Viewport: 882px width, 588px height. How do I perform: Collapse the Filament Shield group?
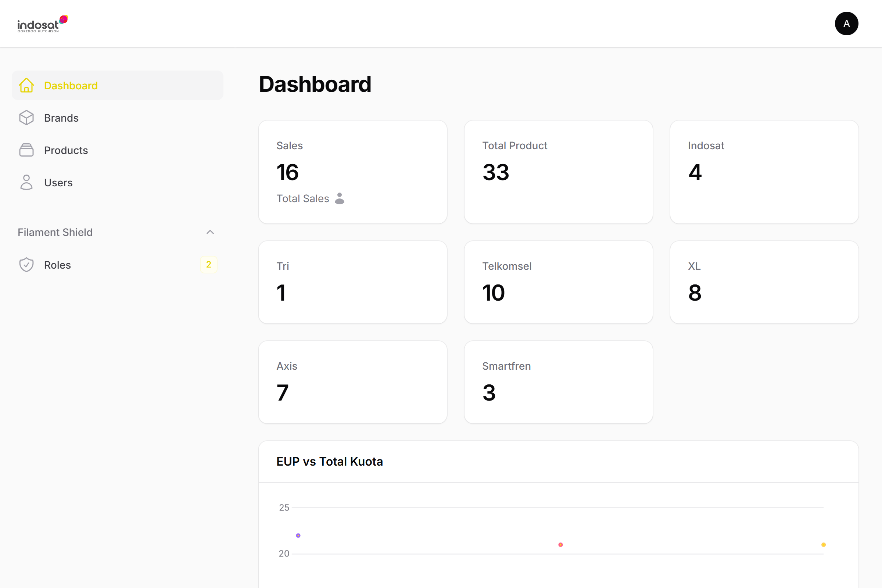[x=210, y=232]
